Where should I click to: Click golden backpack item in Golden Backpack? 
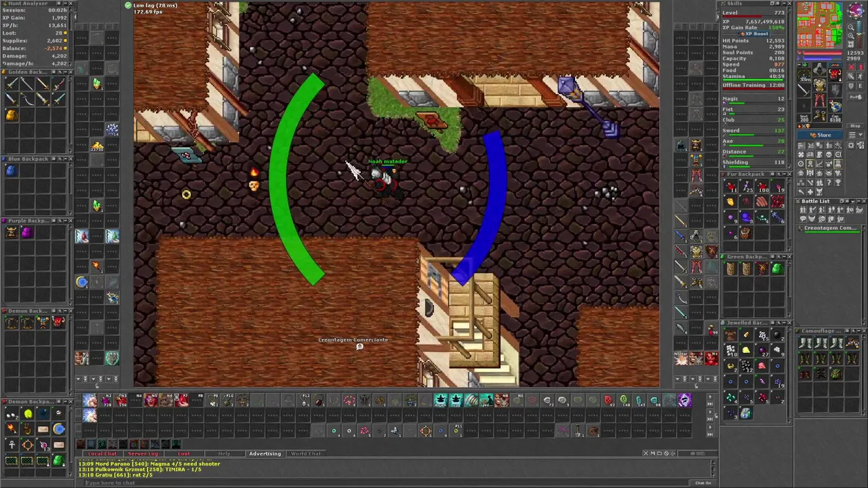coord(12,115)
